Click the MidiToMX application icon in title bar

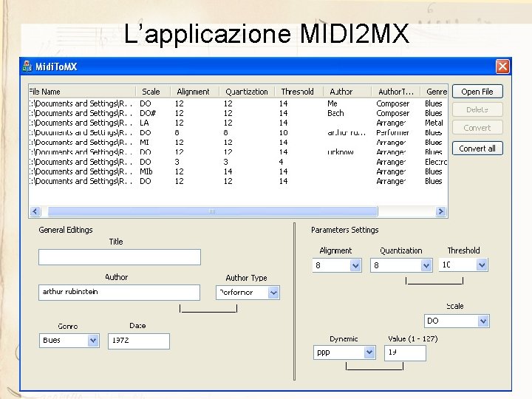pos(27,66)
